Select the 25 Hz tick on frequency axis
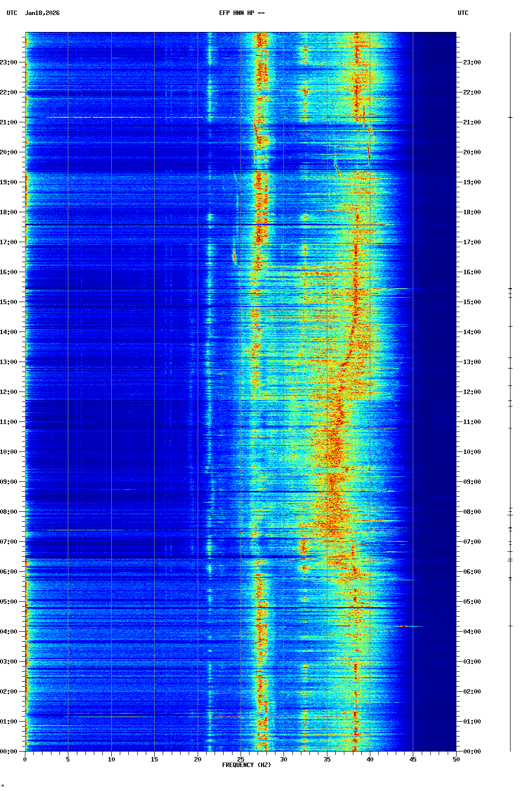Viewport: 532px width, 791px height. click(x=241, y=759)
